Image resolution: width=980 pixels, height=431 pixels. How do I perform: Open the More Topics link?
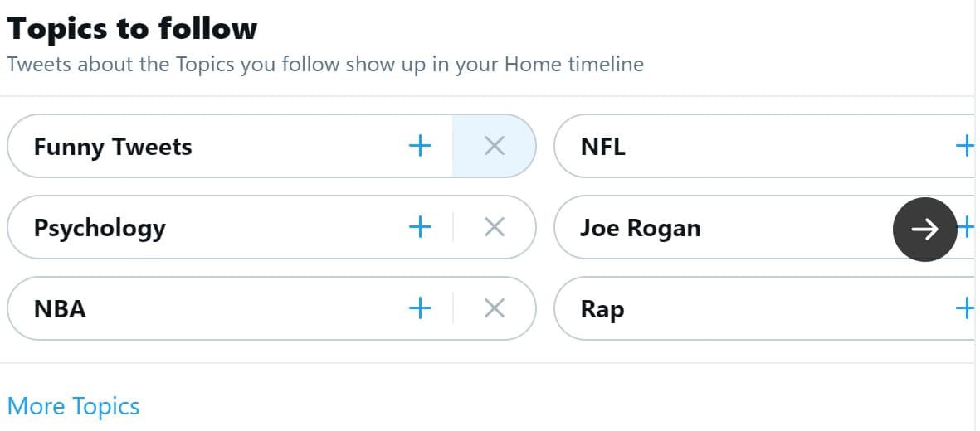(x=74, y=406)
